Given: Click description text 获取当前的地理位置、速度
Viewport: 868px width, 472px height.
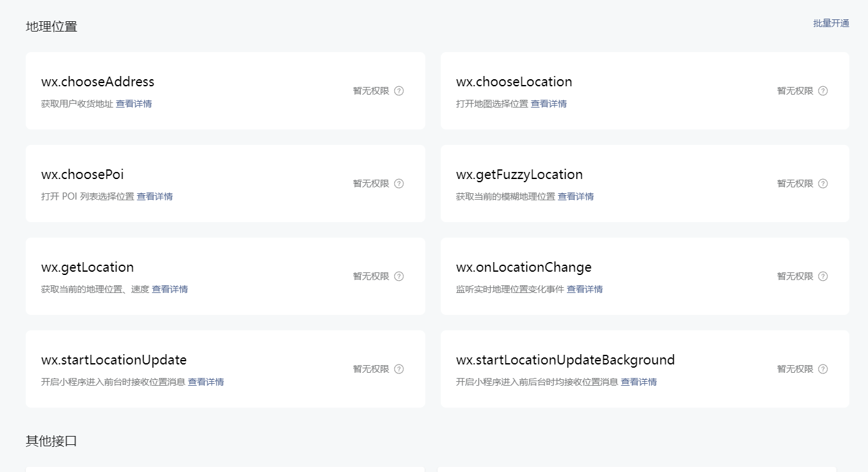Looking at the screenshot, I should [x=95, y=289].
